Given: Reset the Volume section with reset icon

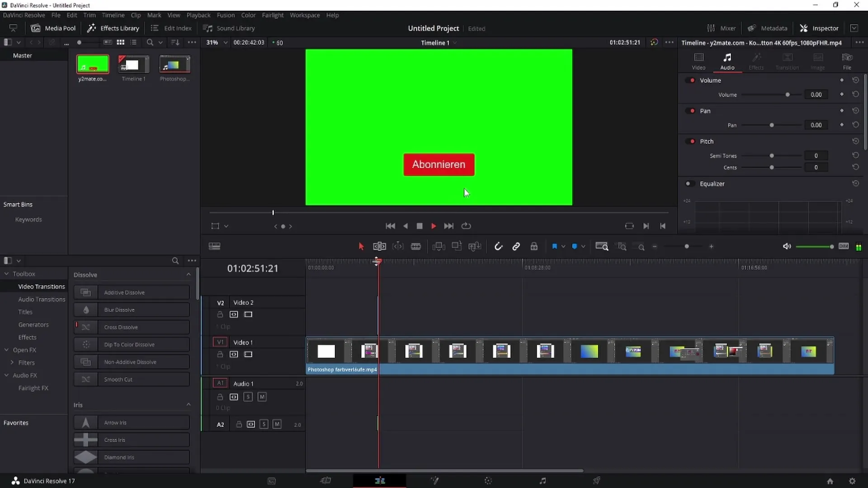Looking at the screenshot, I should (x=855, y=80).
